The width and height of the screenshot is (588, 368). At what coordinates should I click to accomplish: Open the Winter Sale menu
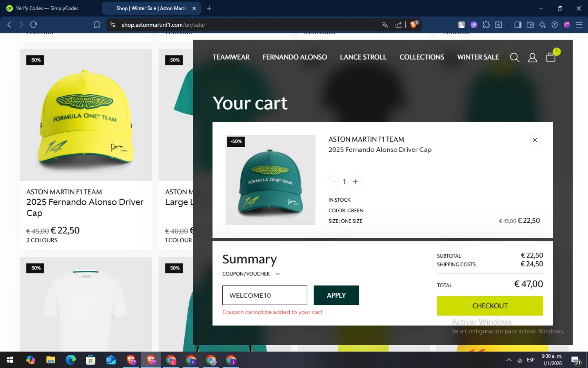coord(478,57)
